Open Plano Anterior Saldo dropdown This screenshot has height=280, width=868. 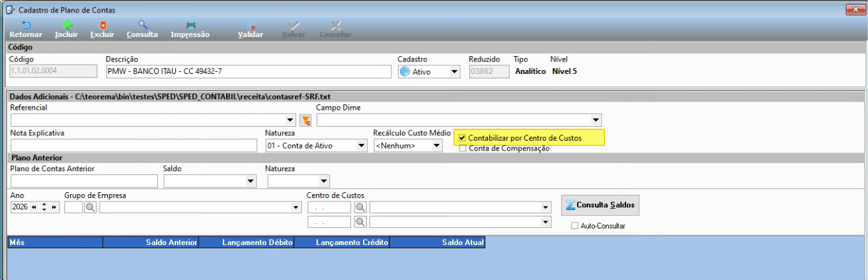(x=251, y=181)
